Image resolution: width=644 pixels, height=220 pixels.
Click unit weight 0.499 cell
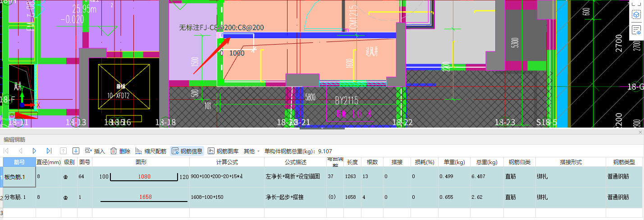[454, 177]
